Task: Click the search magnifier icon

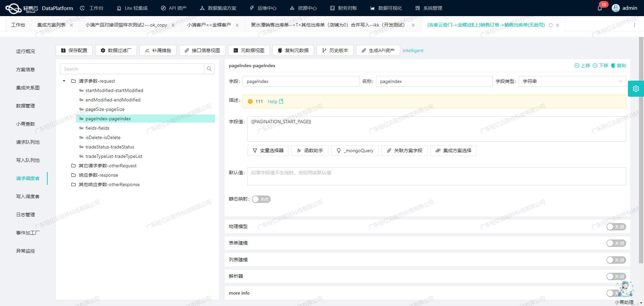Action: click(x=209, y=69)
